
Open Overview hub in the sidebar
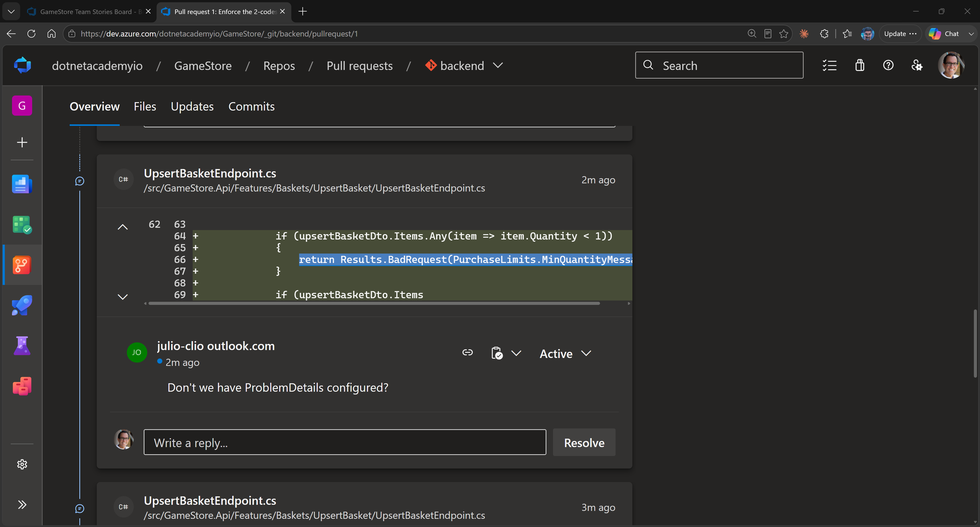[22, 184]
